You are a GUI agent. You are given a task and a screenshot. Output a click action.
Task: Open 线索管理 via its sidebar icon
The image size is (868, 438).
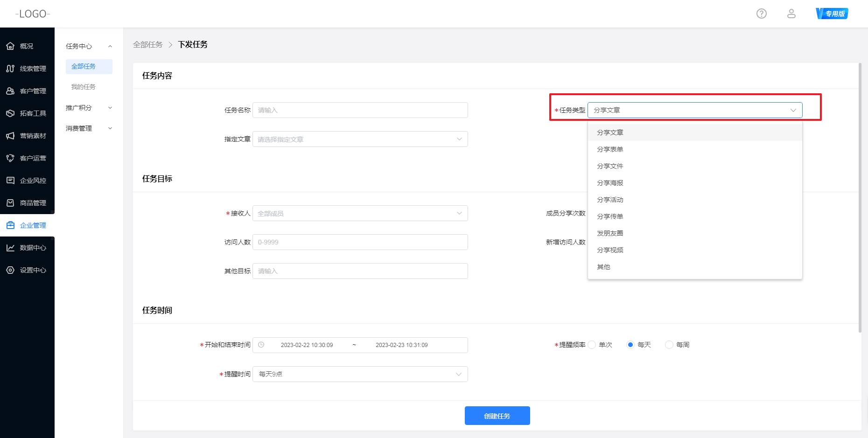[x=10, y=69]
